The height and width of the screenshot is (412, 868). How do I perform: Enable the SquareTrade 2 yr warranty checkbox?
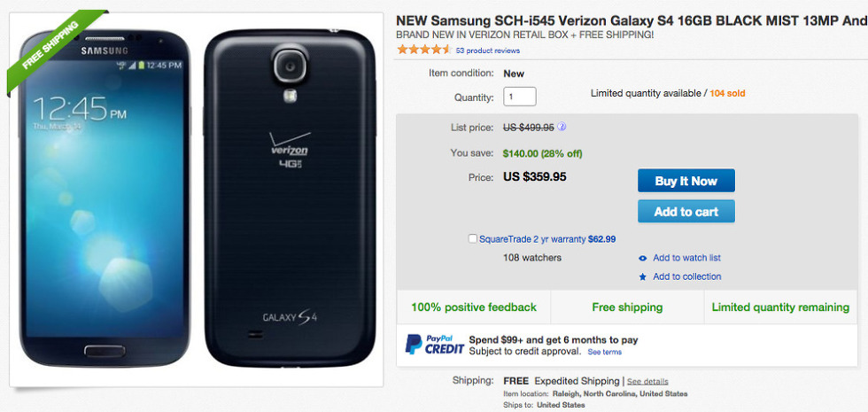pos(474,238)
